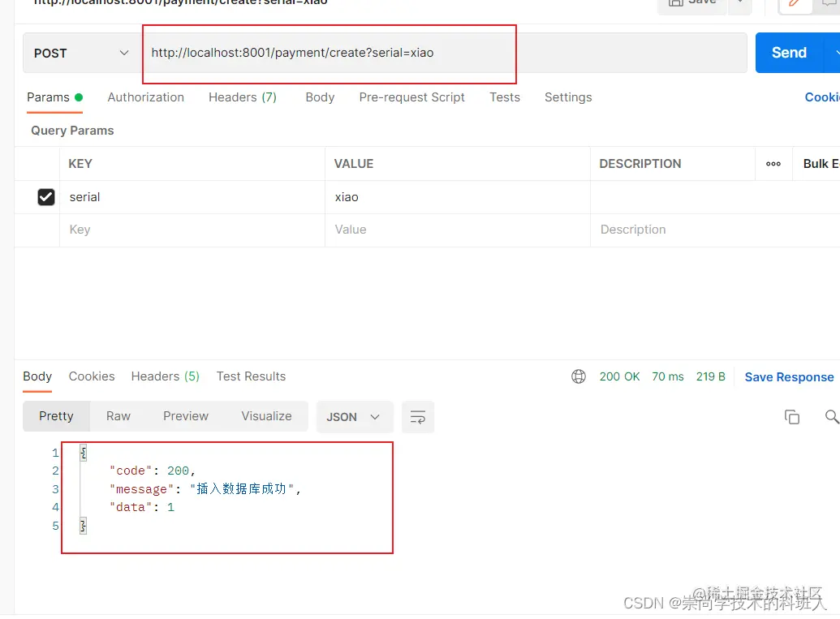Click the request URL field
Viewport: 840px width, 619px height.
pos(444,53)
